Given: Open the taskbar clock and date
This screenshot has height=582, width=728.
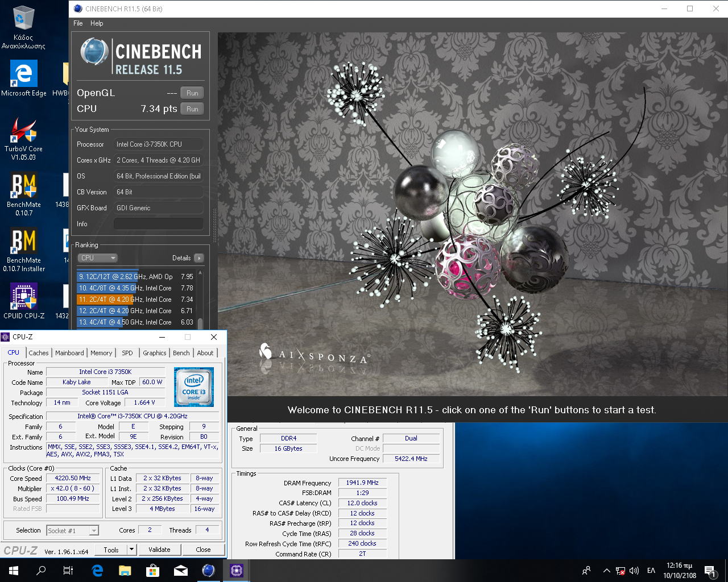Looking at the screenshot, I should [680, 571].
